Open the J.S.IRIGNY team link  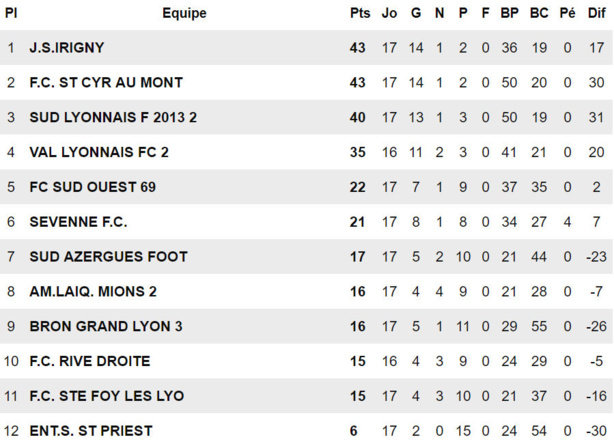[67, 48]
